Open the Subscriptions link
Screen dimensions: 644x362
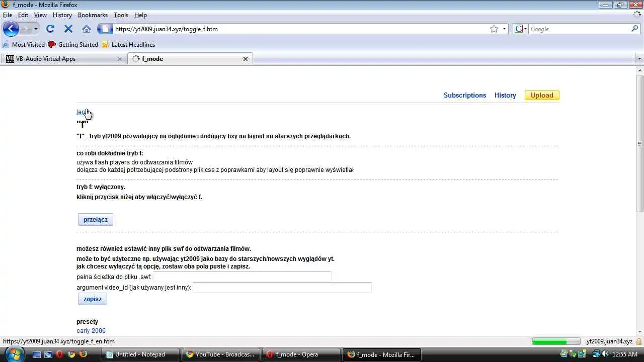click(x=465, y=95)
